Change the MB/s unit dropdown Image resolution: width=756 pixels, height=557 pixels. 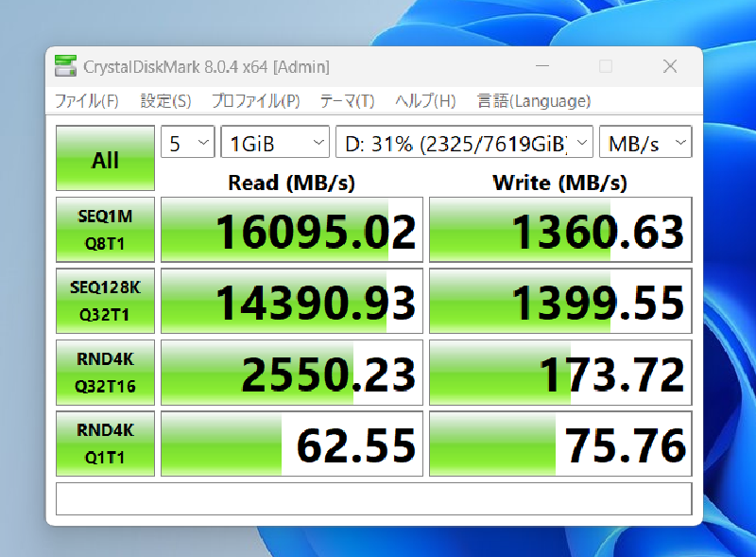click(646, 144)
